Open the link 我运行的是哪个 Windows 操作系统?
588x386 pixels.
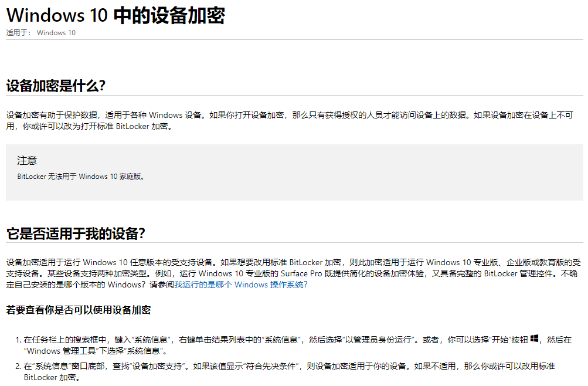pyautogui.click(x=241, y=285)
